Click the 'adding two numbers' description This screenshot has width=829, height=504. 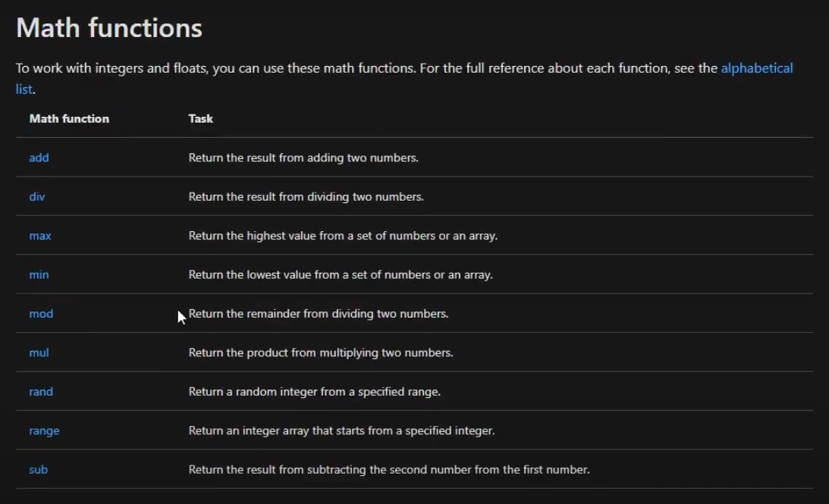pos(303,158)
